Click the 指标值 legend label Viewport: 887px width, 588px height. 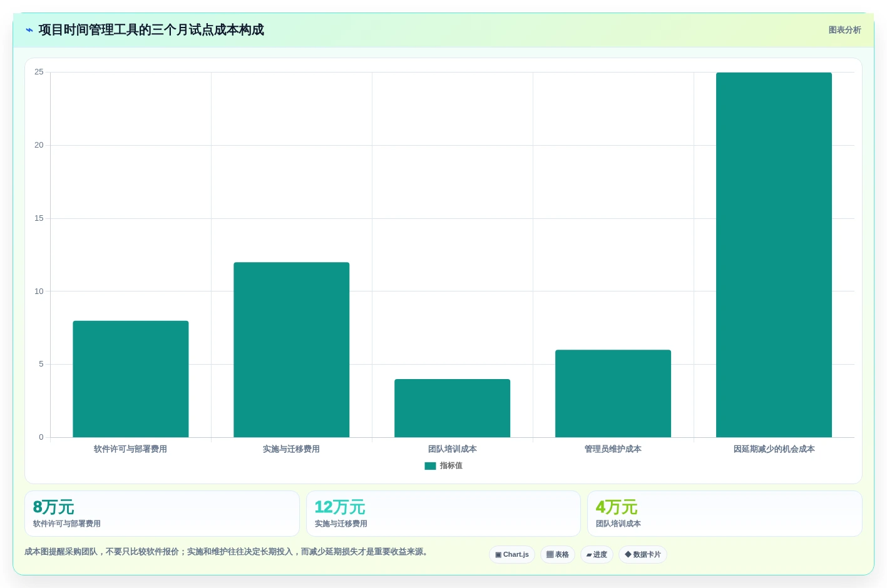click(x=451, y=466)
